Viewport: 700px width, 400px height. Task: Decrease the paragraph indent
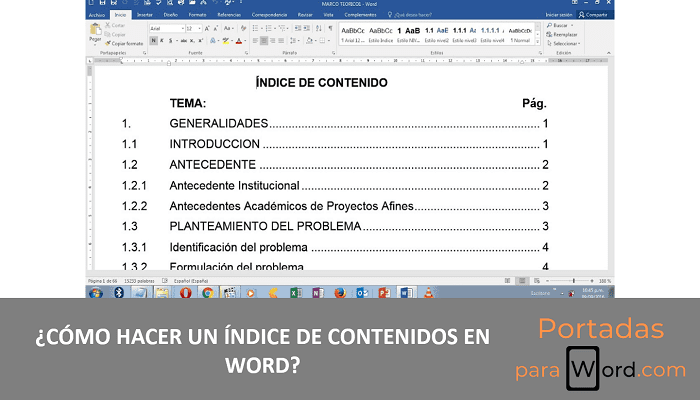298,28
